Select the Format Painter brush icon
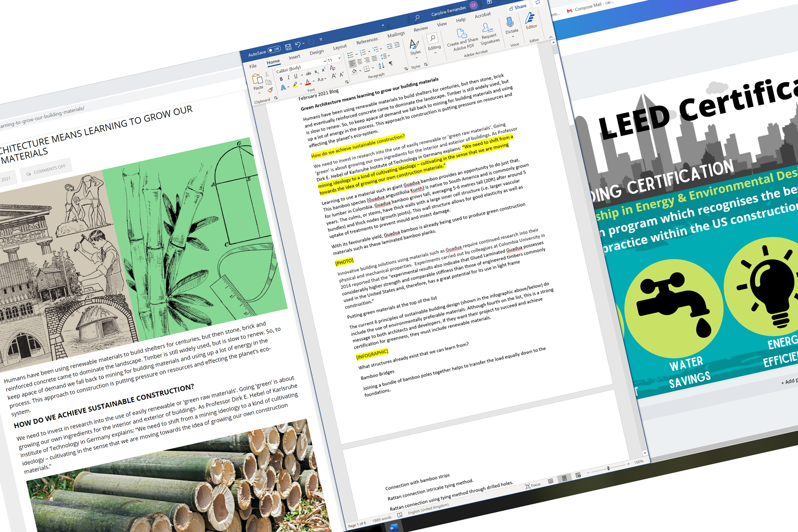This screenshot has width=798, height=532. coord(270,90)
